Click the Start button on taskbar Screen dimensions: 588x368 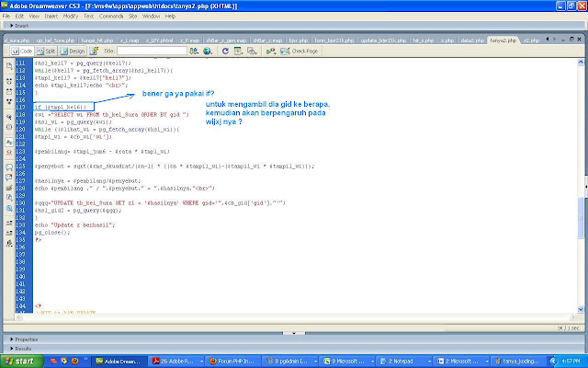click(21, 362)
